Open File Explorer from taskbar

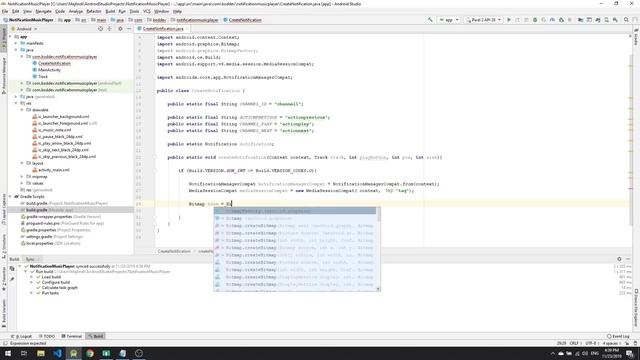[x=41, y=353]
